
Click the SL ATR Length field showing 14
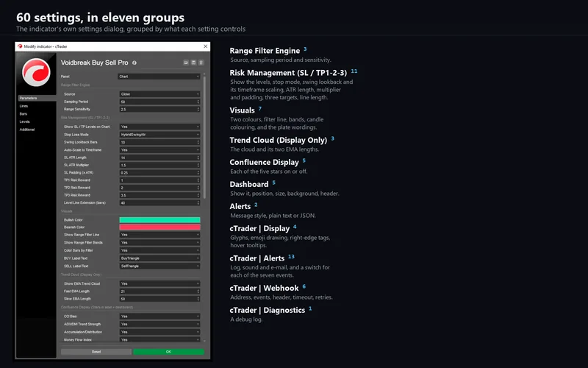pyautogui.click(x=159, y=158)
